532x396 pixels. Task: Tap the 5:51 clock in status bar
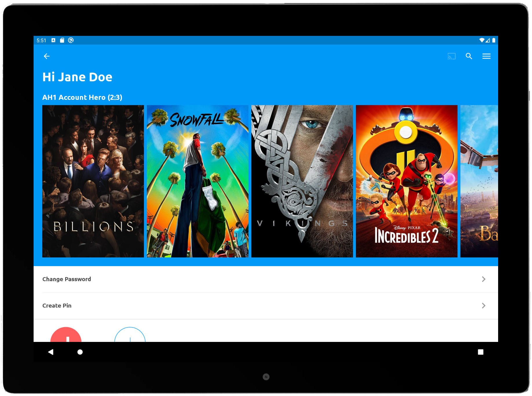(x=41, y=40)
